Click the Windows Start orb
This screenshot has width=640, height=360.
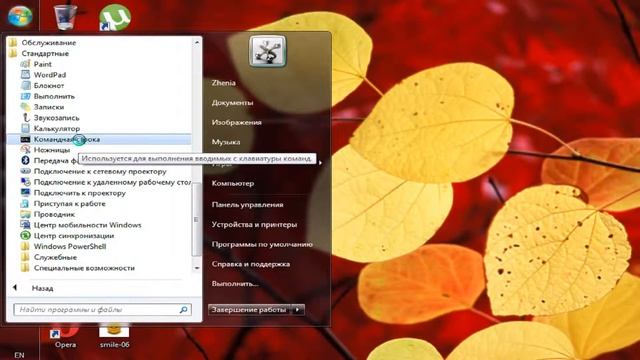[x=20, y=16]
